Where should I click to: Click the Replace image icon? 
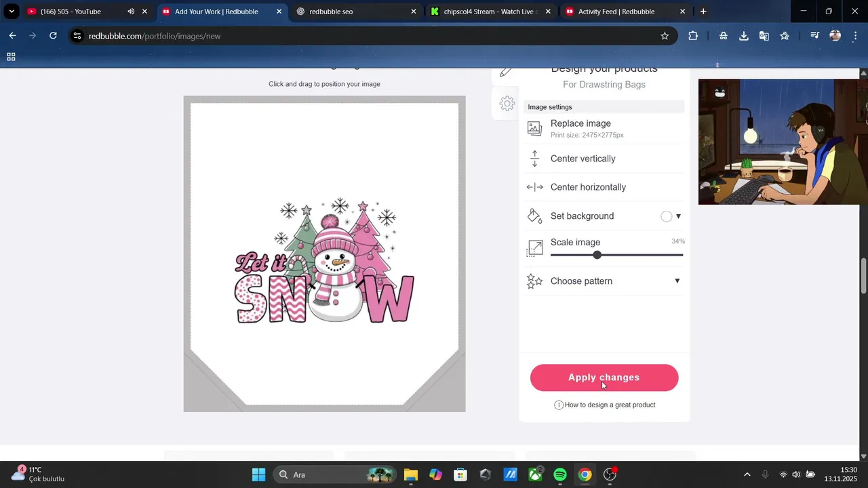(534, 128)
